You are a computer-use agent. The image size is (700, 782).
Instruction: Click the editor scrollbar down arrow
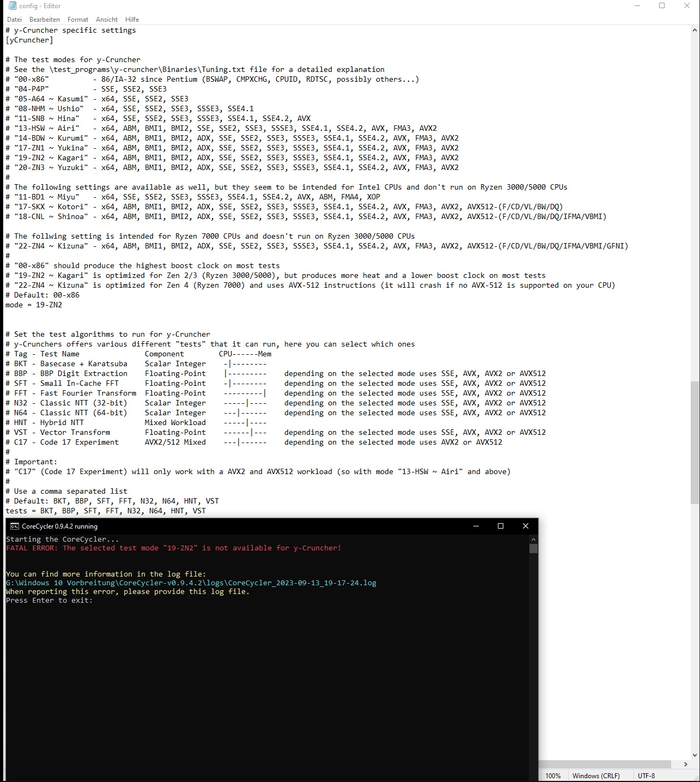695,755
